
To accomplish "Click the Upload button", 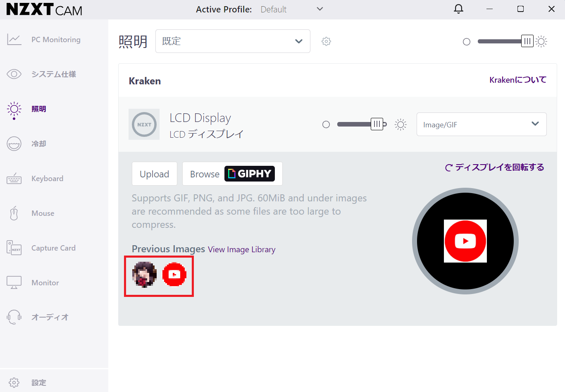I will coord(155,174).
